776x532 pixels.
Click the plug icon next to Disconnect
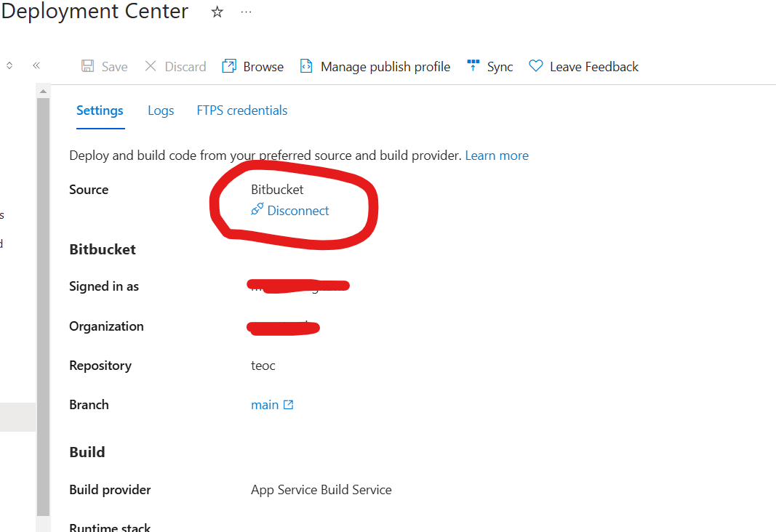tap(257, 209)
